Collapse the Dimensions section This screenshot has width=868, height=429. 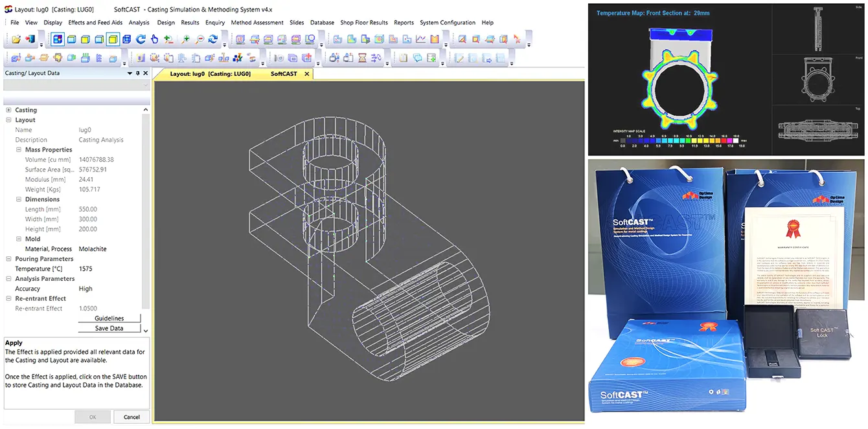pyautogui.click(x=19, y=199)
